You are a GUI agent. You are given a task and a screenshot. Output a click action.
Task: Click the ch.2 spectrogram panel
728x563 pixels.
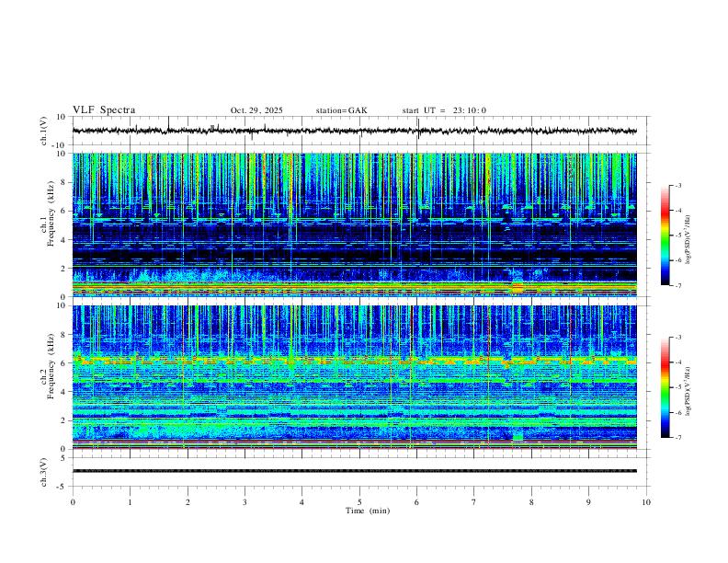[x=355, y=377]
